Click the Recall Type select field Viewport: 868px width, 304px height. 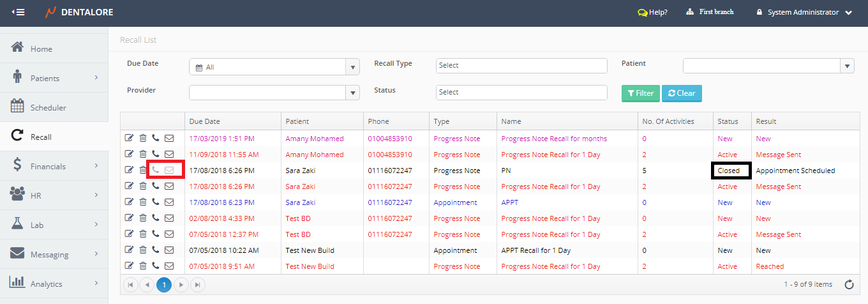click(x=521, y=66)
